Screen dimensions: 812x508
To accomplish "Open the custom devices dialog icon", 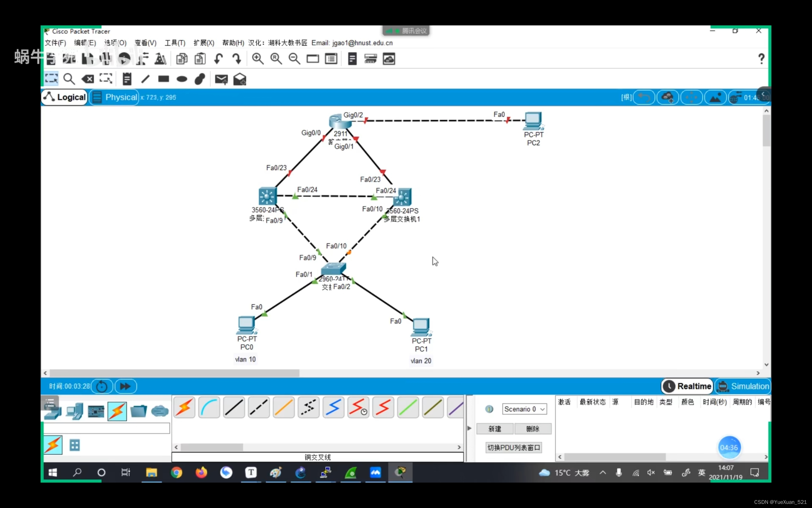I will tap(331, 59).
